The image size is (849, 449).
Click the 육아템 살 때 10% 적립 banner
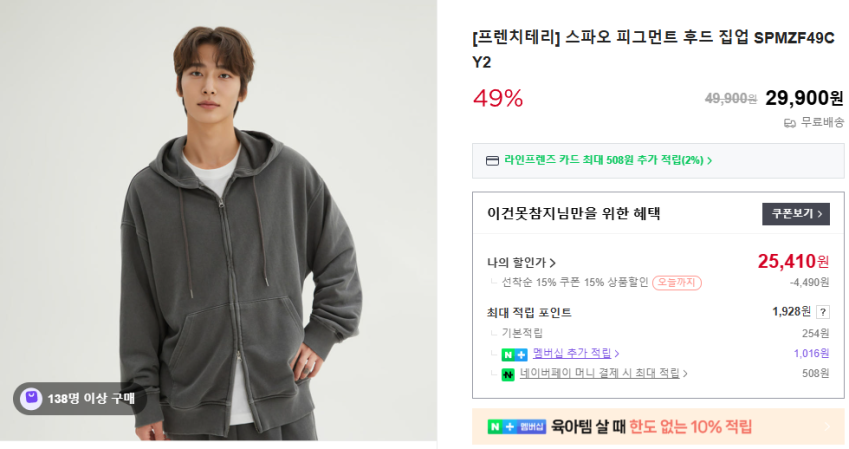(658, 426)
